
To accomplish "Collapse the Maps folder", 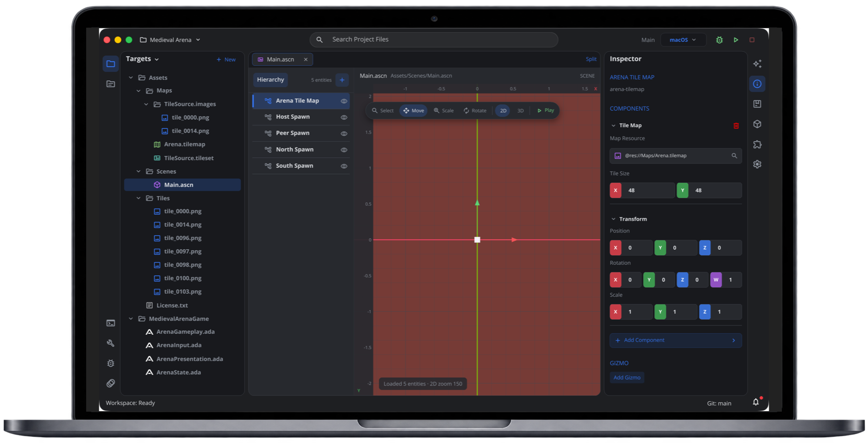I will 139,91.
